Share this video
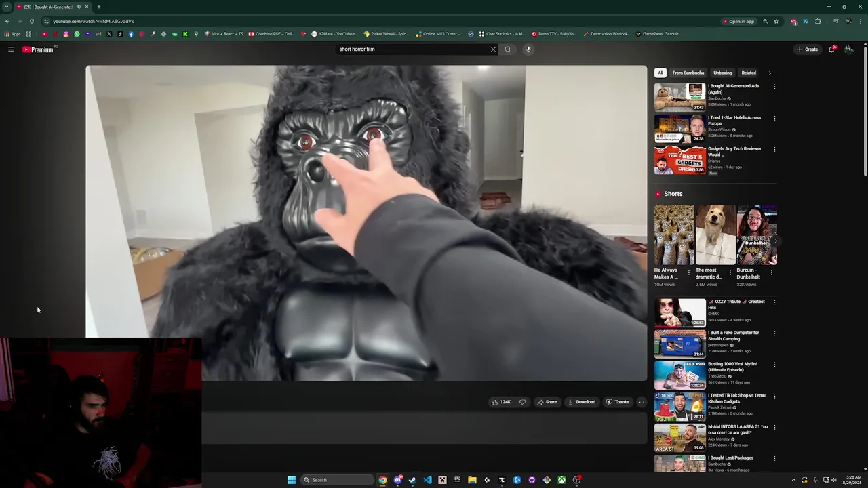The height and width of the screenshot is (488, 868). pyautogui.click(x=547, y=402)
